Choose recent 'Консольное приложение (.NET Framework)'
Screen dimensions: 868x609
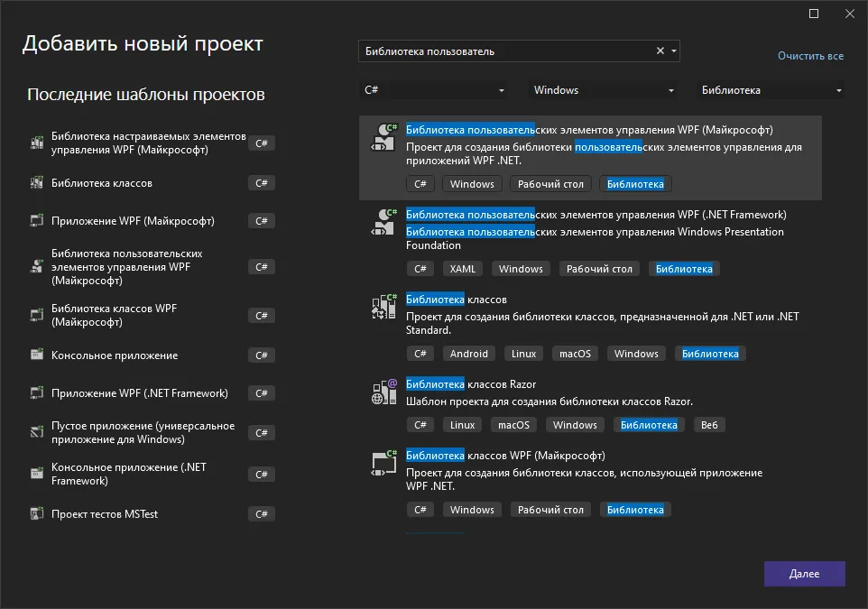tap(152, 474)
